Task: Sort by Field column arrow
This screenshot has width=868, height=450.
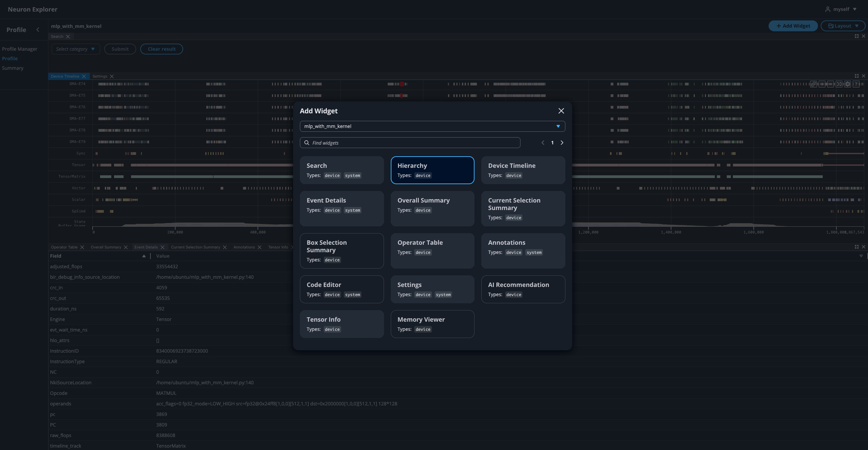Action: pyautogui.click(x=144, y=256)
